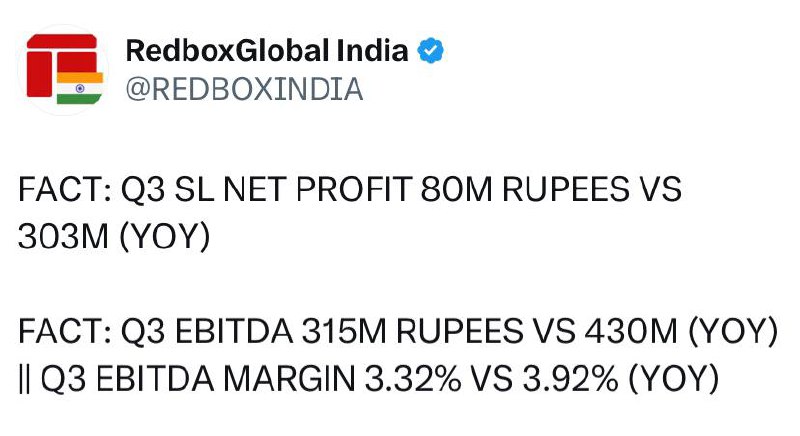Click the Q3 EBITDA 315M figure
This screenshot has height=436, width=800.
tap(253, 331)
